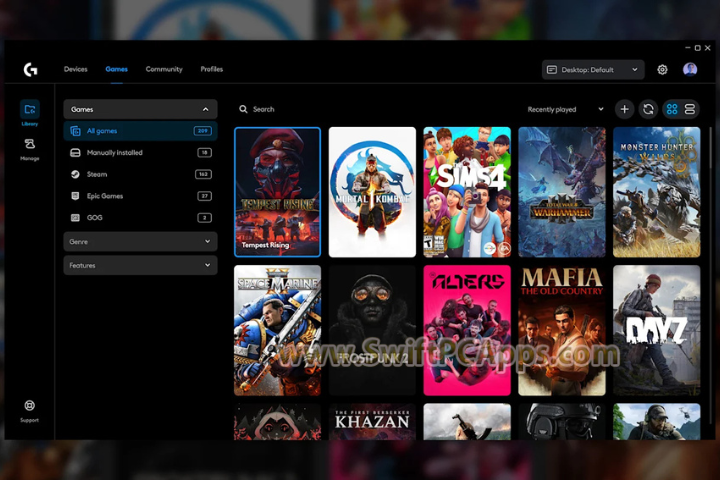Open settings via the gear icon
Screen dimensions: 720x480
662,69
